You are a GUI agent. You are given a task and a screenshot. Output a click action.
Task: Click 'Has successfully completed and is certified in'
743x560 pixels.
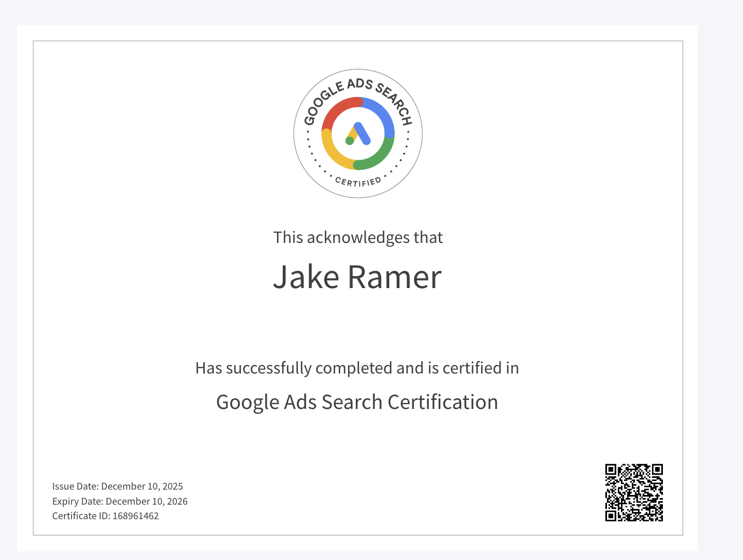click(x=357, y=368)
